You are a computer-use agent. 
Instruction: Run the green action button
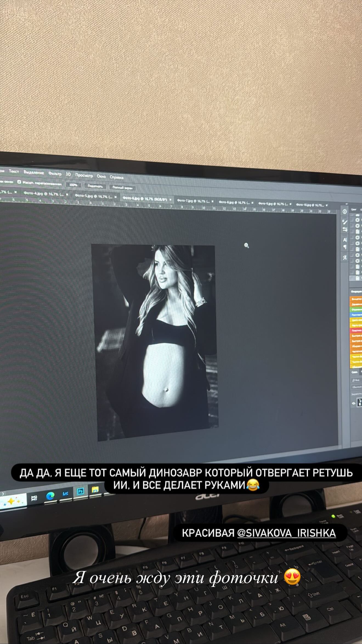(356, 310)
